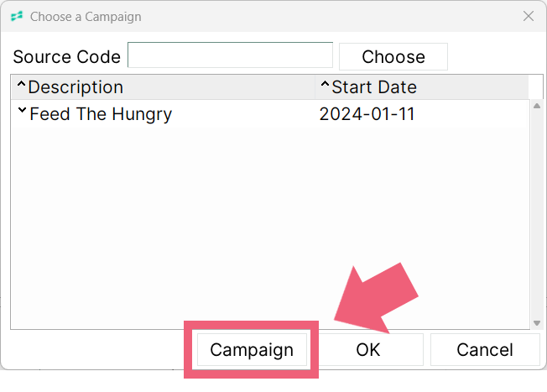Confirm selection with OK button

[368, 350]
